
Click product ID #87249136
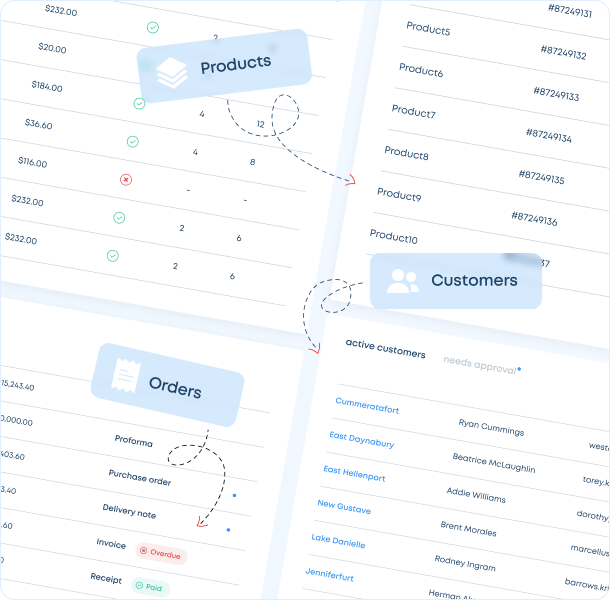pos(535,218)
